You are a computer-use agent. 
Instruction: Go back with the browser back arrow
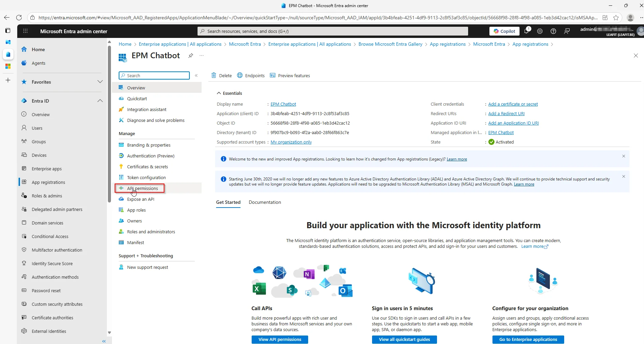click(x=7, y=18)
